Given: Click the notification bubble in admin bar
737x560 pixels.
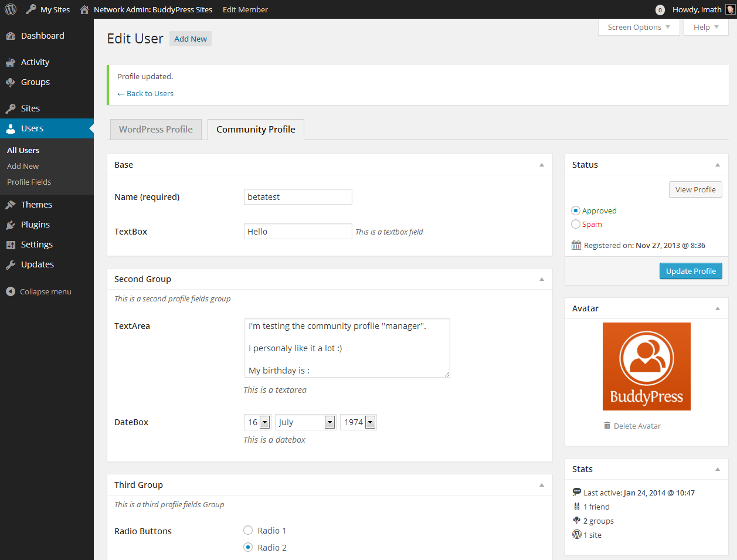Looking at the screenshot, I should (660, 10).
